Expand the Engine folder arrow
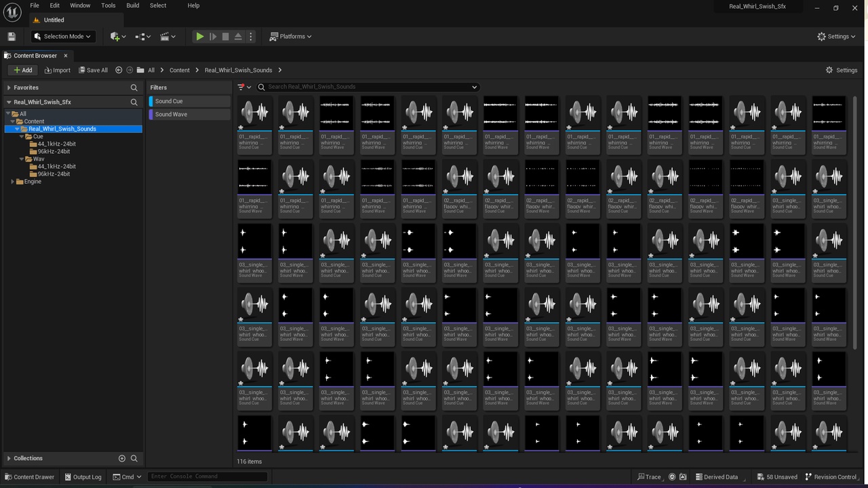868x488 pixels. coord(13,181)
